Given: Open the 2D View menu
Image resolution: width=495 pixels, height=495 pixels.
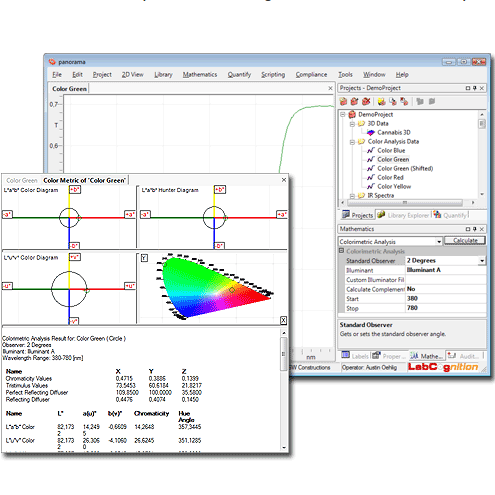Looking at the screenshot, I should point(132,75).
